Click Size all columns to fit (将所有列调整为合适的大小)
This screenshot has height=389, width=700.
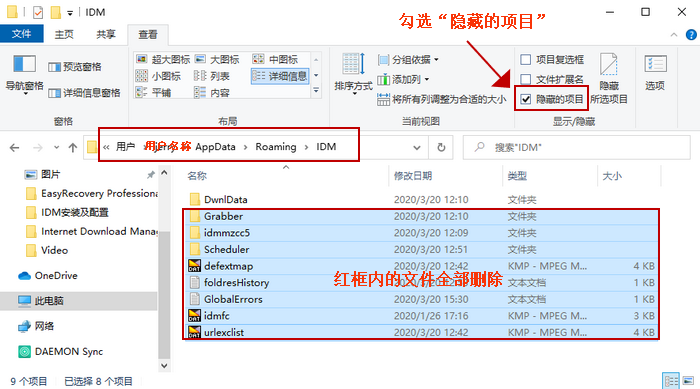pyautogui.click(x=442, y=99)
